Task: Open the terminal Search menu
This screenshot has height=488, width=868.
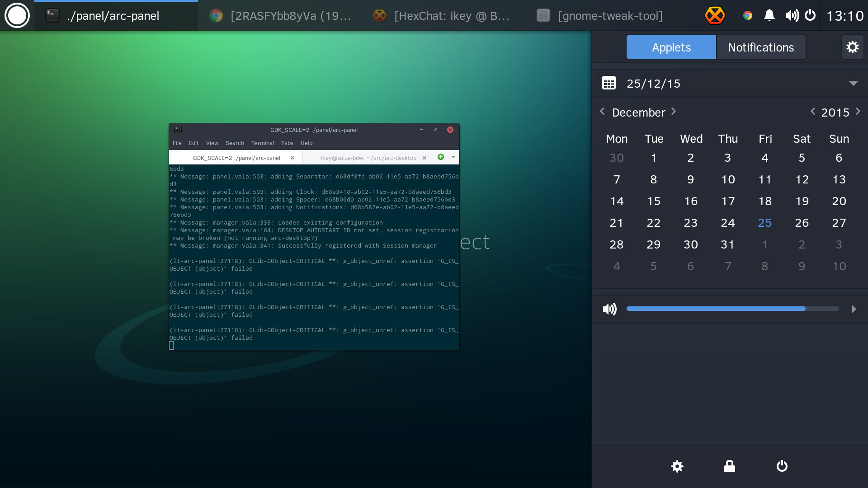Action: pos(235,143)
